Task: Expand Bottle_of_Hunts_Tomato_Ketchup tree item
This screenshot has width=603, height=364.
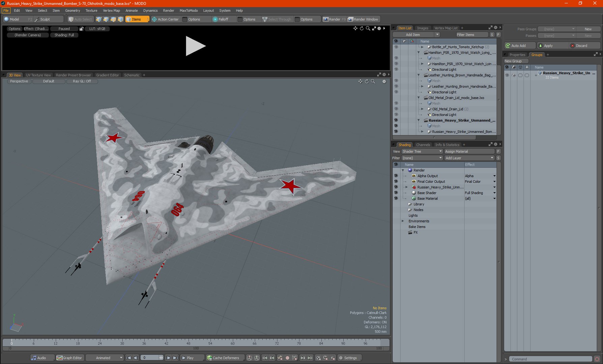Action: point(422,47)
